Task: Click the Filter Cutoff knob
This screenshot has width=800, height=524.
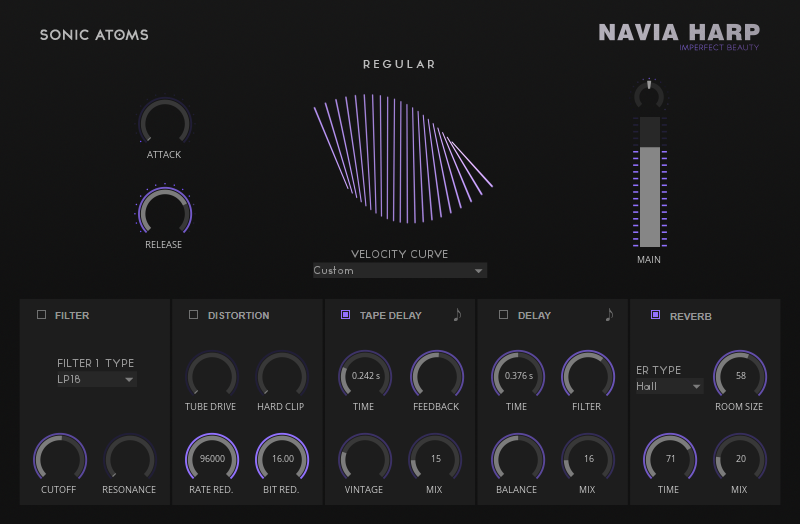Action: [60, 458]
